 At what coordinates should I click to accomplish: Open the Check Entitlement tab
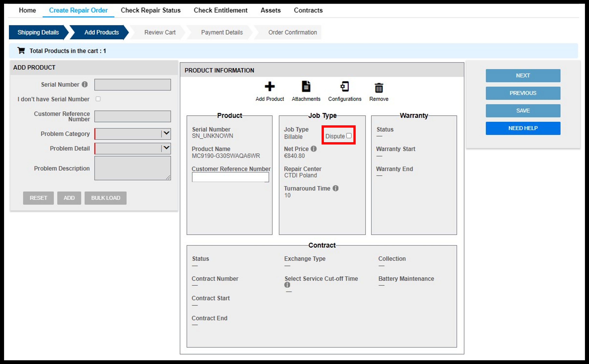click(220, 10)
